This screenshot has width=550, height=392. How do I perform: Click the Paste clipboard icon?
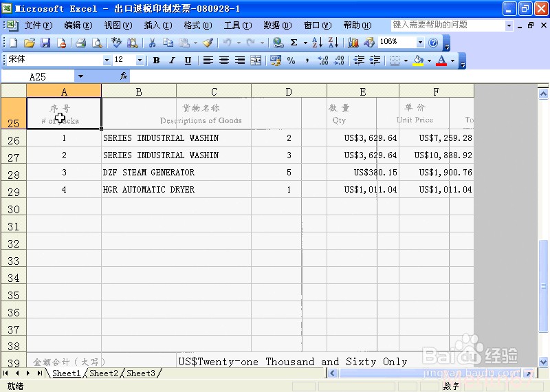click(x=184, y=43)
